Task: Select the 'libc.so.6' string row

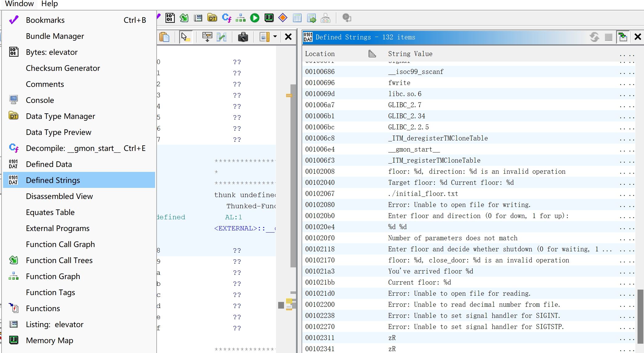Action: (469, 94)
